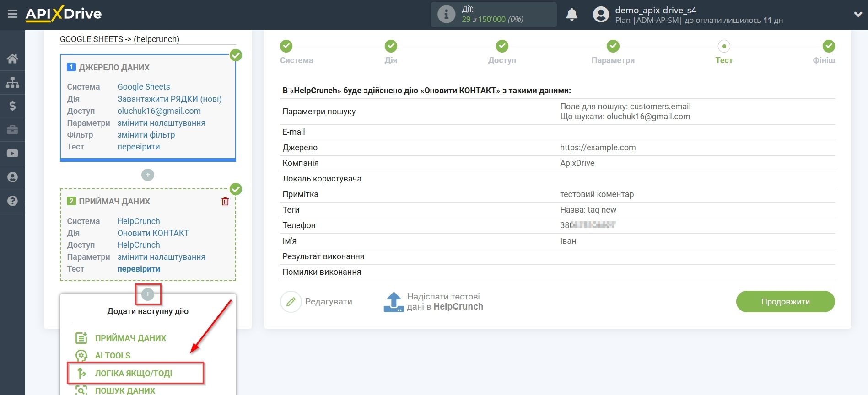Click the ПРИЙМАЧ ДАНИХ menu icon
Screen dimensions: 868x395
click(x=81, y=338)
